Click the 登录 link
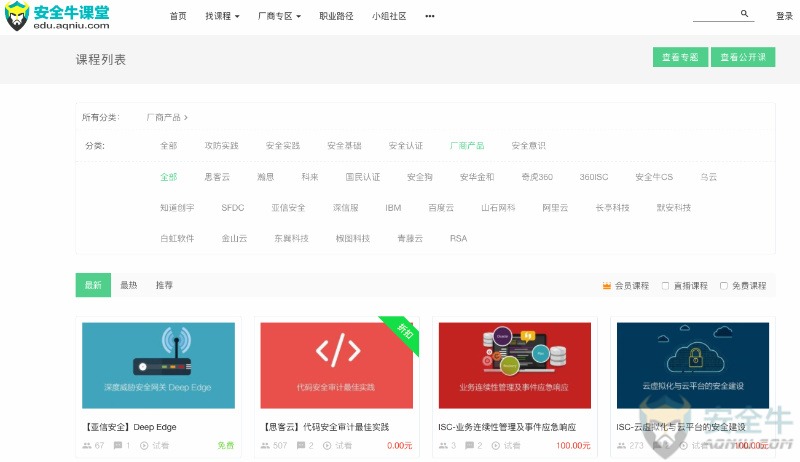The width and height of the screenshot is (800, 462). 784,16
